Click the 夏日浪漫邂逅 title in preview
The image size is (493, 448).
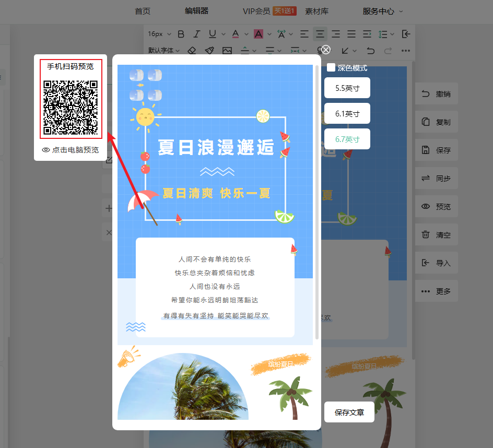click(216, 147)
